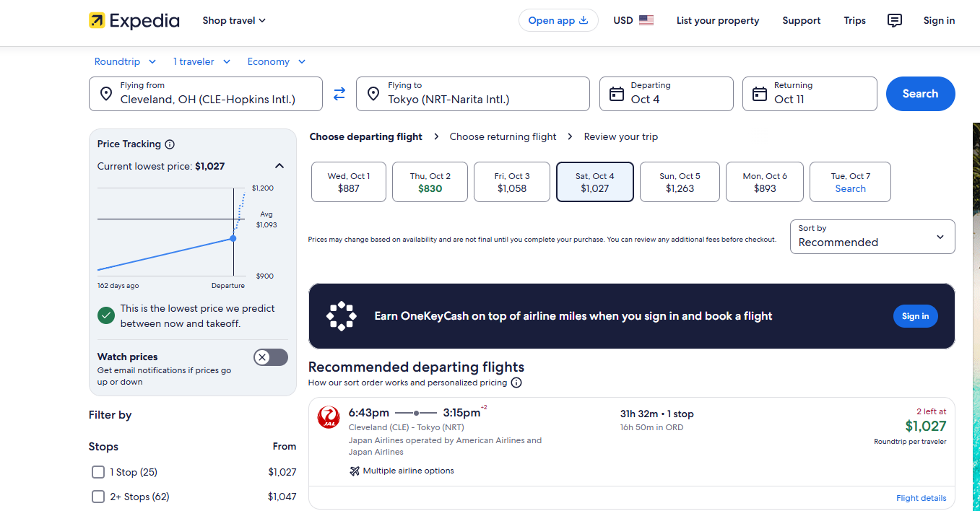This screenshot has height=511, width=980.
Task: Click the Returning Oct 11 date field
Action: pos(810,94)
